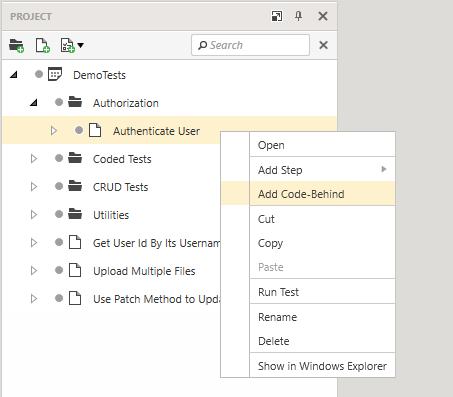Click the Authenticate User file icon
Viewport: 453px width, 397px height.
[95, 130]
